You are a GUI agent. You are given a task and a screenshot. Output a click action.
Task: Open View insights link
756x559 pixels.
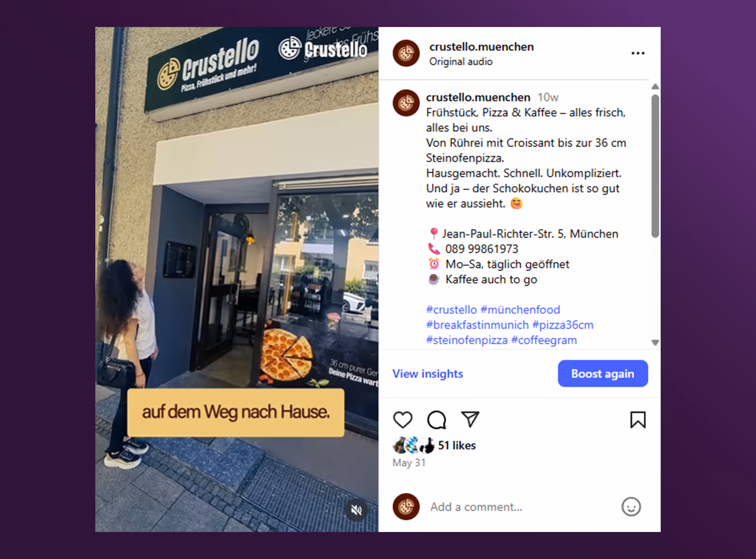[x=428, y=374]
